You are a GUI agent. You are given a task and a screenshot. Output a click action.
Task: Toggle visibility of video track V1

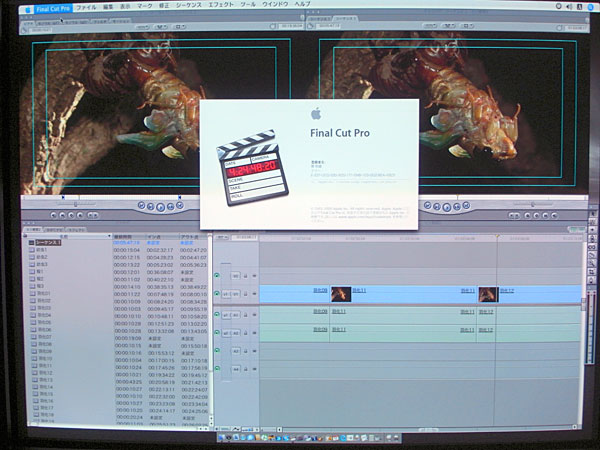coord(217,293)
